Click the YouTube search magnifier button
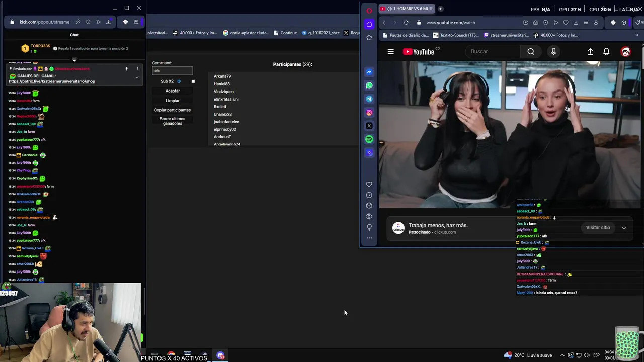Image resolution: width=644 pixels, height=362 pixels. point(531,51)
